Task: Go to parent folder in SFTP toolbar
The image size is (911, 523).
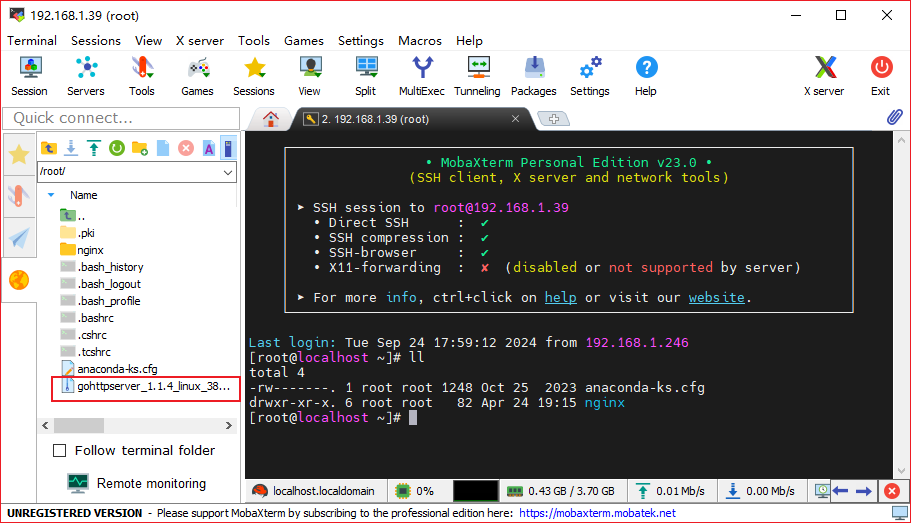Action: [49, 148]
